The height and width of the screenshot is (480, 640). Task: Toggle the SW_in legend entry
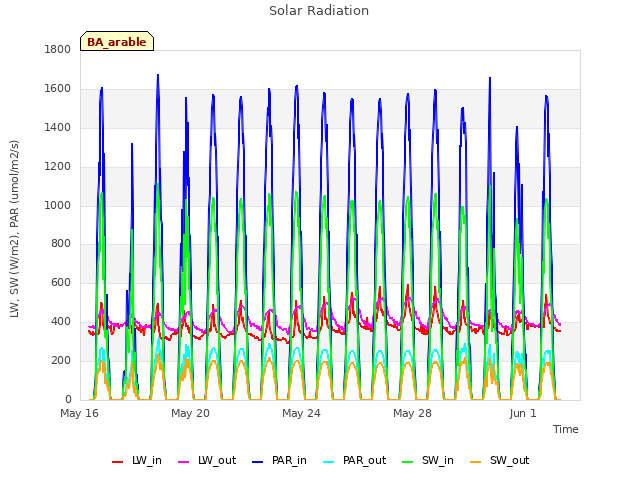[428, 461]
